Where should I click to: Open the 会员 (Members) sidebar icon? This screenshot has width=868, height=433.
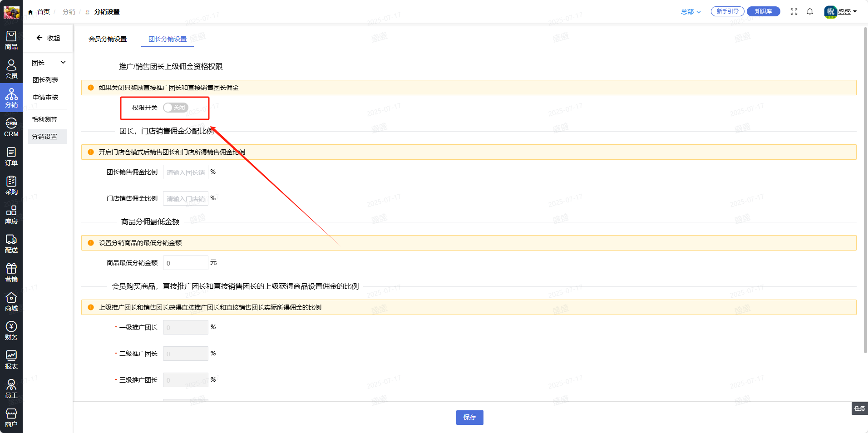click(x=11, y=69)
